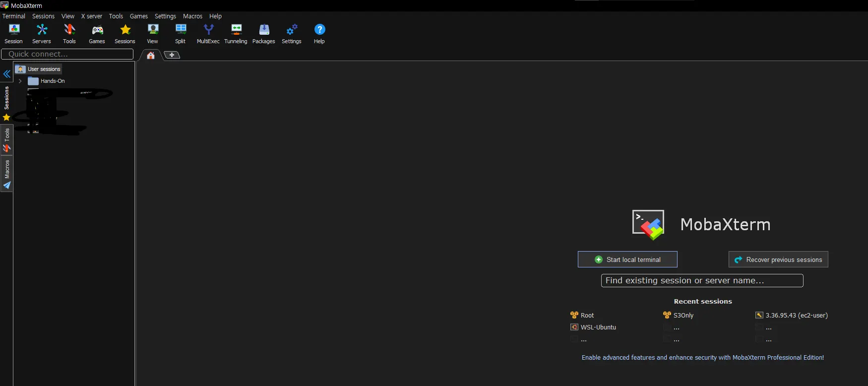The image size is (868, 386).
Task: Add a new tab with plus button
Action: pyautogui.click(x=172, y=55)
